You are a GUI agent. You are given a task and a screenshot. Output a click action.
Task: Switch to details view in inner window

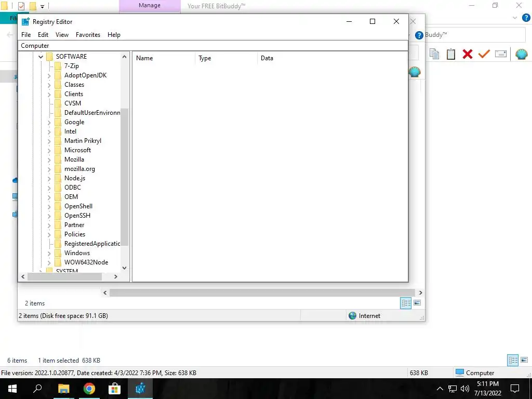click(406, 303)
